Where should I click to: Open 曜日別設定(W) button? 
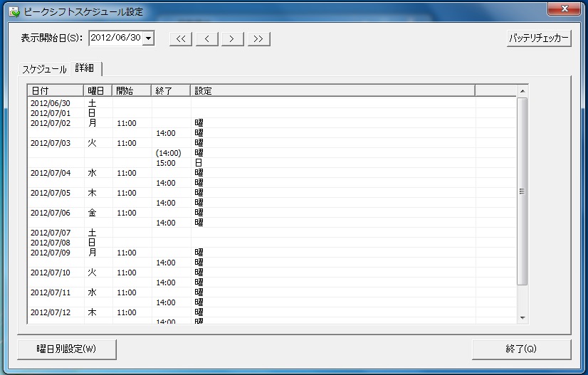pyautogui.click(x=67, y=349)
